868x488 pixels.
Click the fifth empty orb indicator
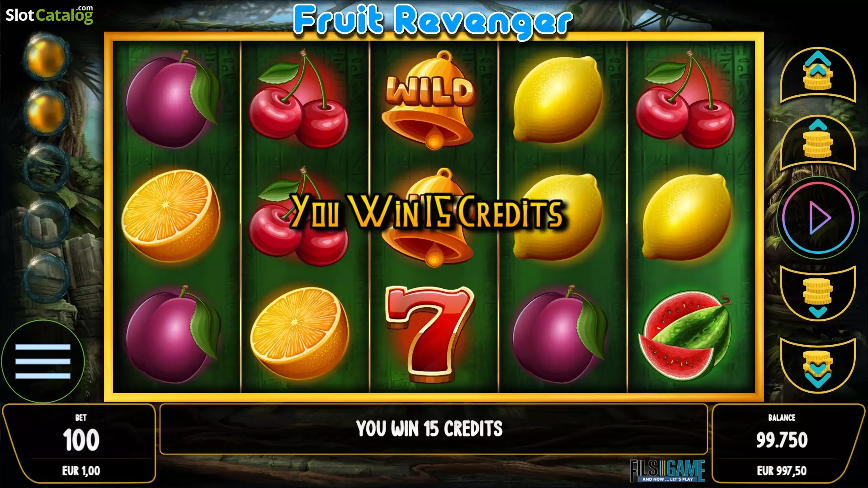click(x=46, y=277)
